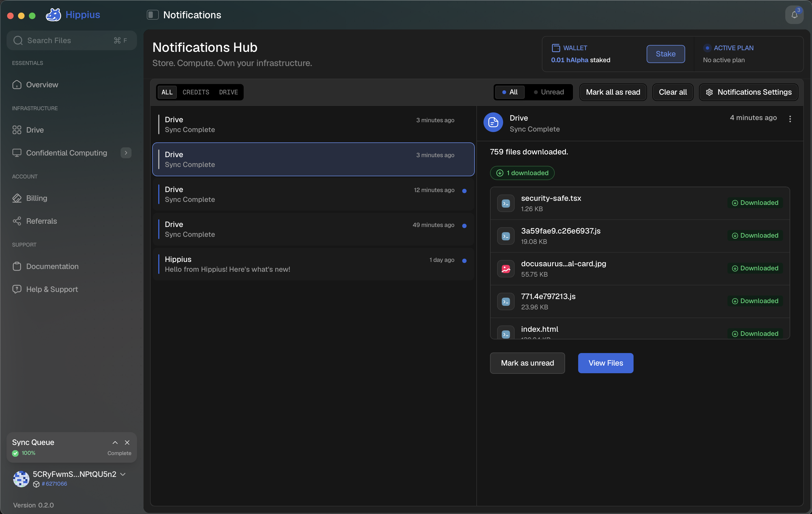
Task: Click the 100% sync progress indicator
Action: 28,453
